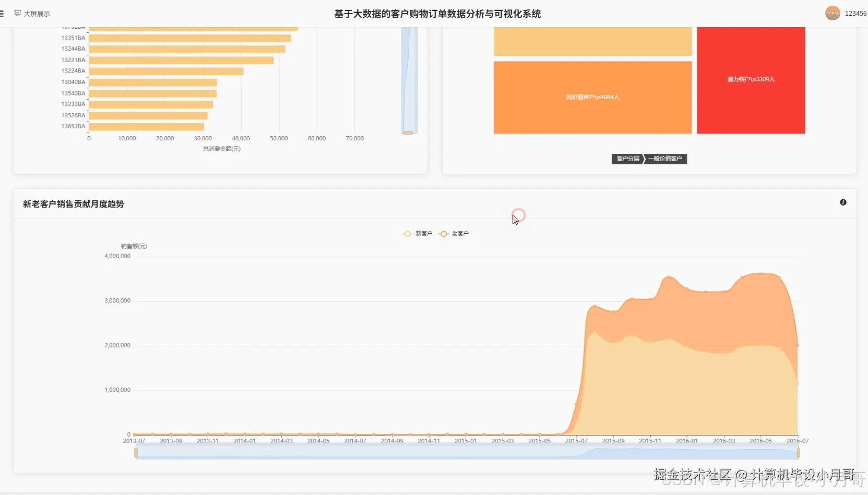Click the 总消费金额(元) axis title
Viewport: 868px width, 495px height.
tap(222, 149)
